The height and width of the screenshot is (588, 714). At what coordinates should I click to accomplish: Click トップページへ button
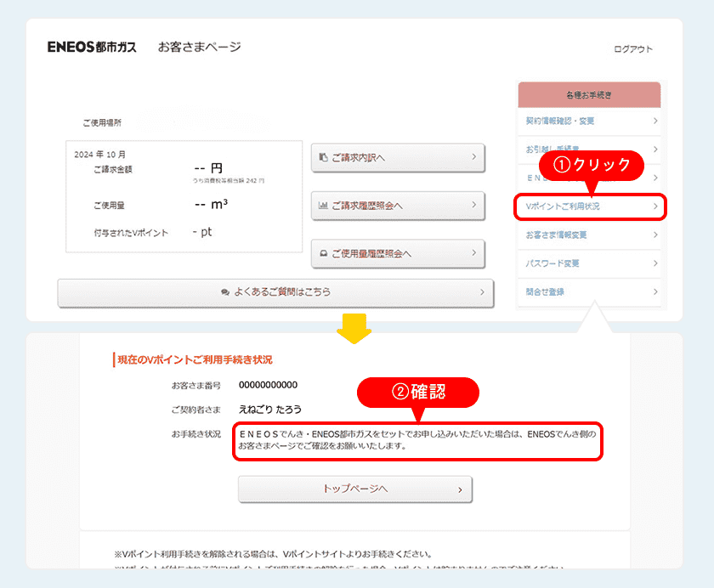pyautogui.click(x=355, y=489)
